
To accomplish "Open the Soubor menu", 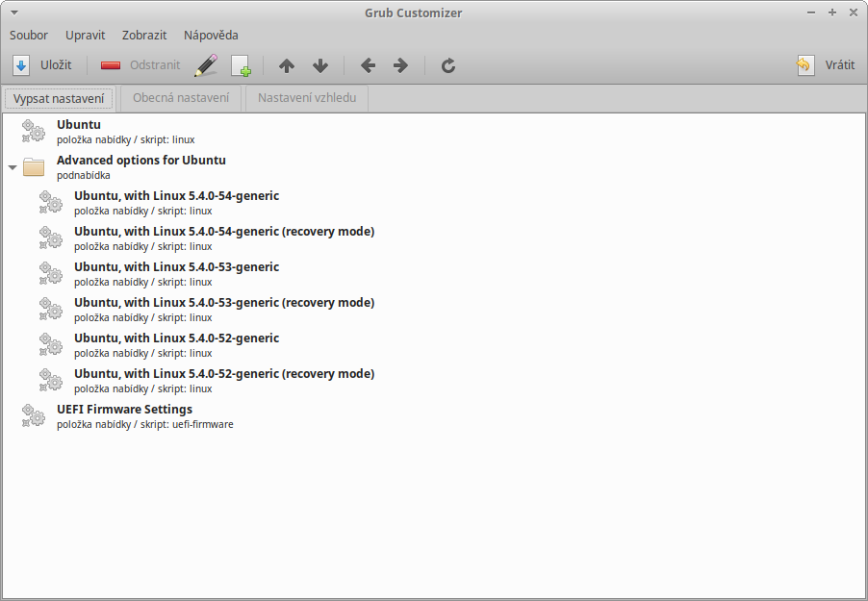I will [x=29, y=35].
